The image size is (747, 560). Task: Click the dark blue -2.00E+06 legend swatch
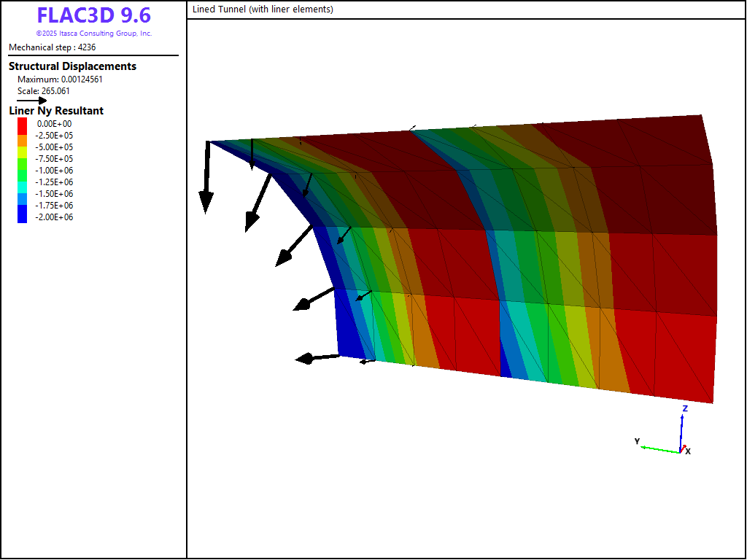click(x=22, y=217)
